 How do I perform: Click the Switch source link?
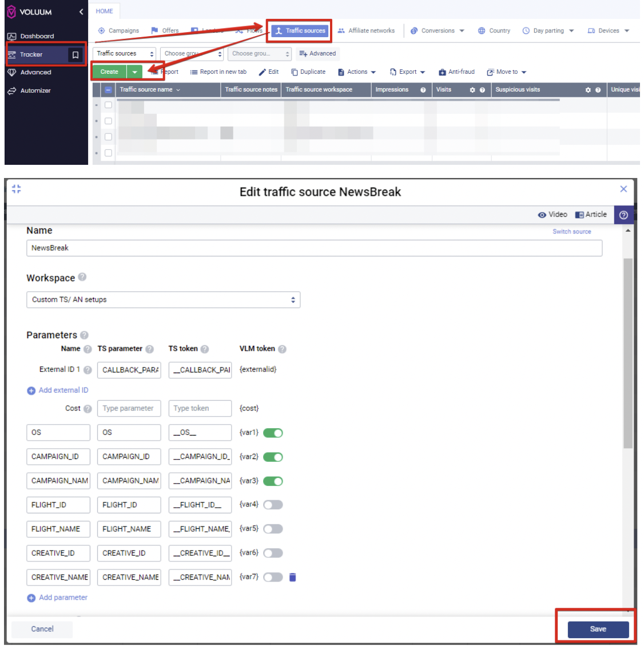(571, 232)
